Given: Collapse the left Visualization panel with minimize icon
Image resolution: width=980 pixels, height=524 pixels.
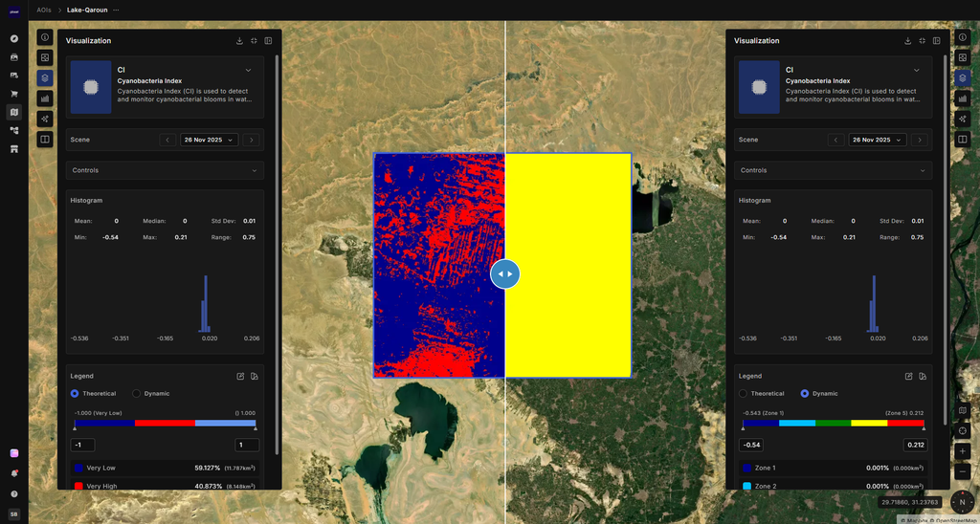Looking at the screenshot, I should (x=254, y=40).
